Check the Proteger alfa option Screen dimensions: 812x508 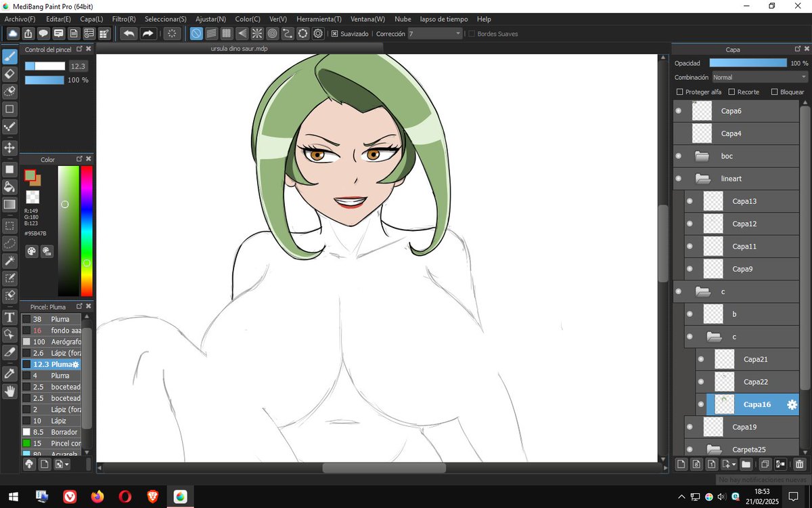click(680, 91)
